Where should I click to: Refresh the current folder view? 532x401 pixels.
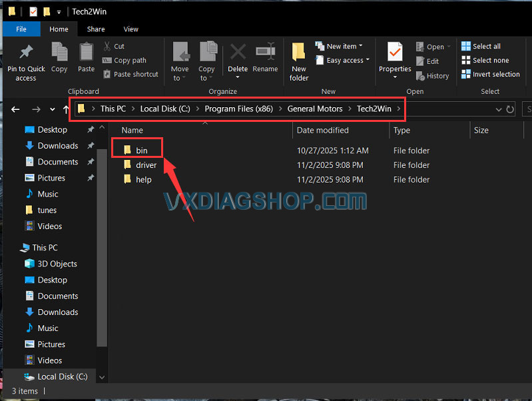point(510,109)
